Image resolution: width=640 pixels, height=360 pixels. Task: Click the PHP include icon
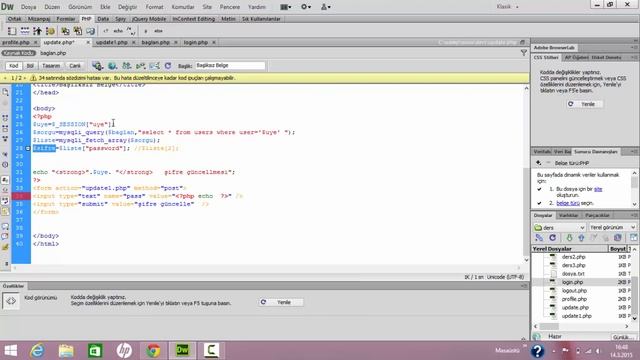click(65, 31)
